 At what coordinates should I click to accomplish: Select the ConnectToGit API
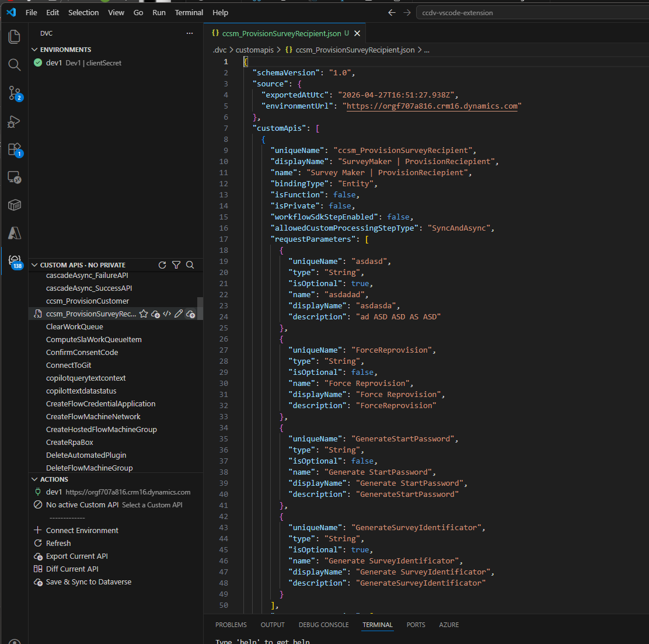click(x=68, y=365)
